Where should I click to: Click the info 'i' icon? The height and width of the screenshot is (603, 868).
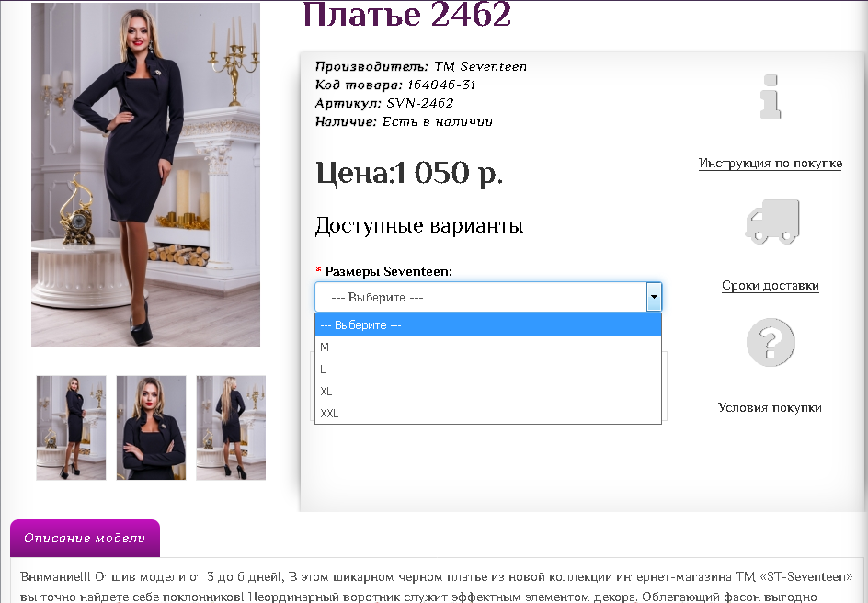pos(771,97)
